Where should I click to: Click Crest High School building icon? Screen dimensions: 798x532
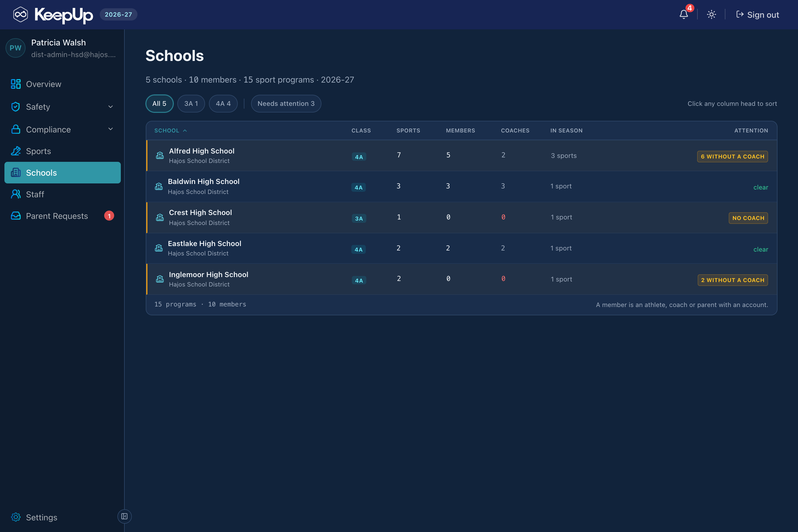click(160, 218)
